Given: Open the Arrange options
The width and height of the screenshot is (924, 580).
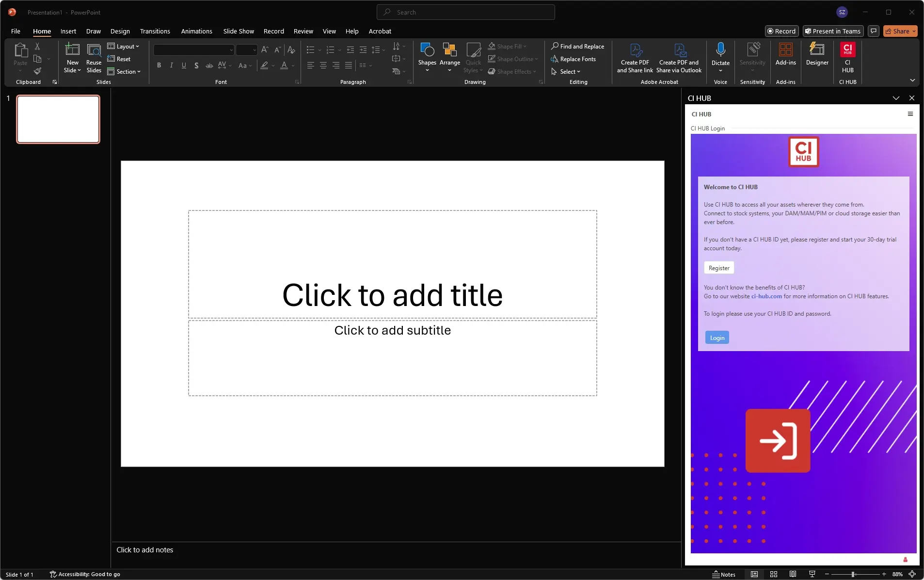Looking at the screenshot, I should (449, 57).
